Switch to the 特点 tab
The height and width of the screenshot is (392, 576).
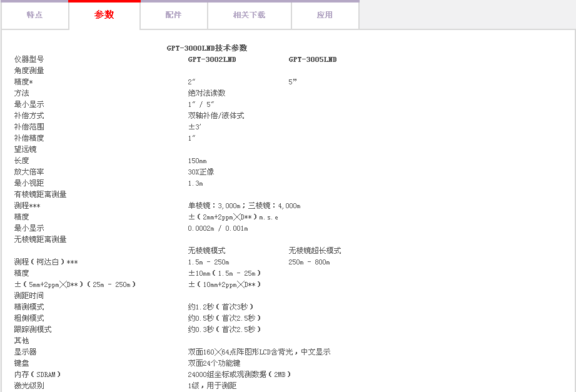click(x=34, y=15)
